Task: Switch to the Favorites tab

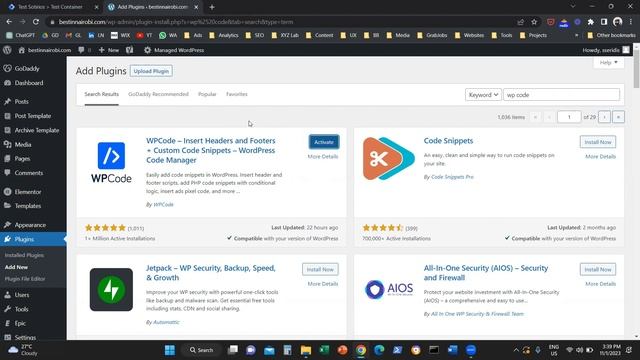Action: 237,94
